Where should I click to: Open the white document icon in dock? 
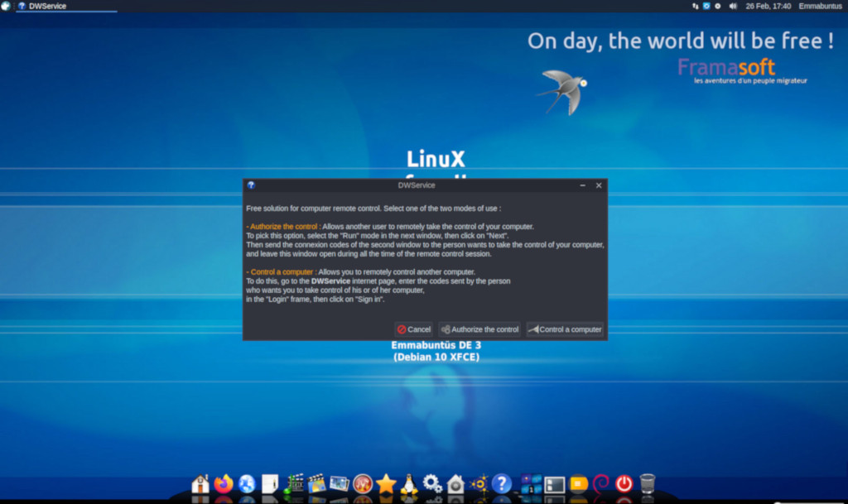click(x=269, y=483)
